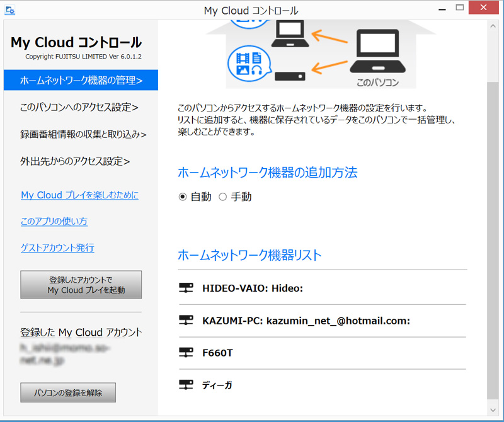Open the My Cloud プレイを楽しむために link
This screenshot has width=504, height=422.
coord(79,195)
